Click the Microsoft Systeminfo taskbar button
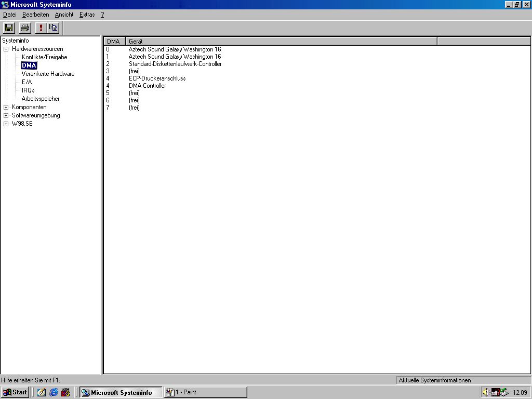532x399 pixels. (x=121, y=392)
